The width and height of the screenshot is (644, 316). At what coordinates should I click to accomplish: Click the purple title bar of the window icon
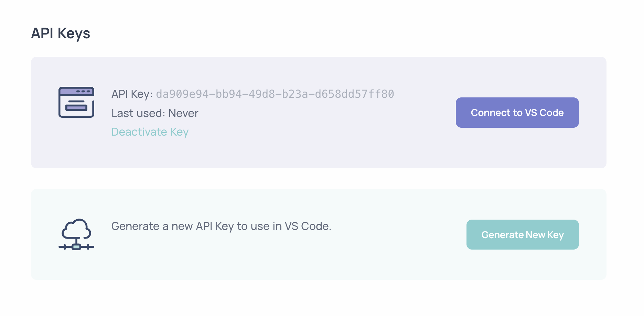click(76, 91)
